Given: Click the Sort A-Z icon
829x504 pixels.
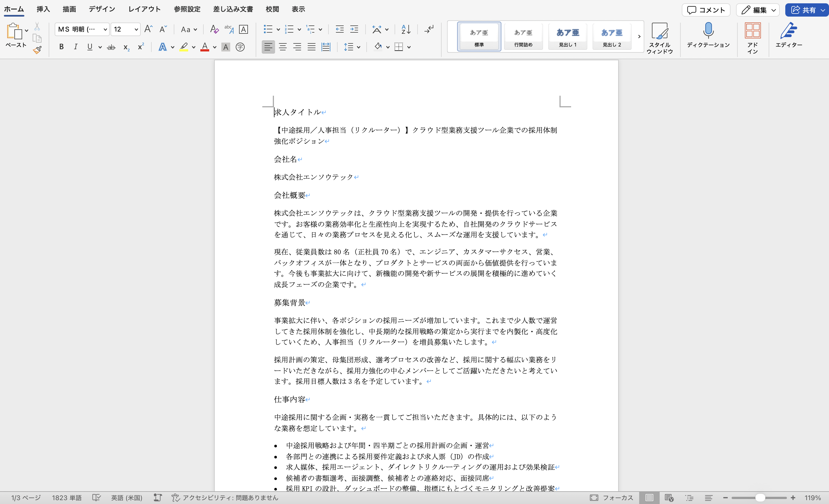Looking at the screenshot, I should pos(406,29).
